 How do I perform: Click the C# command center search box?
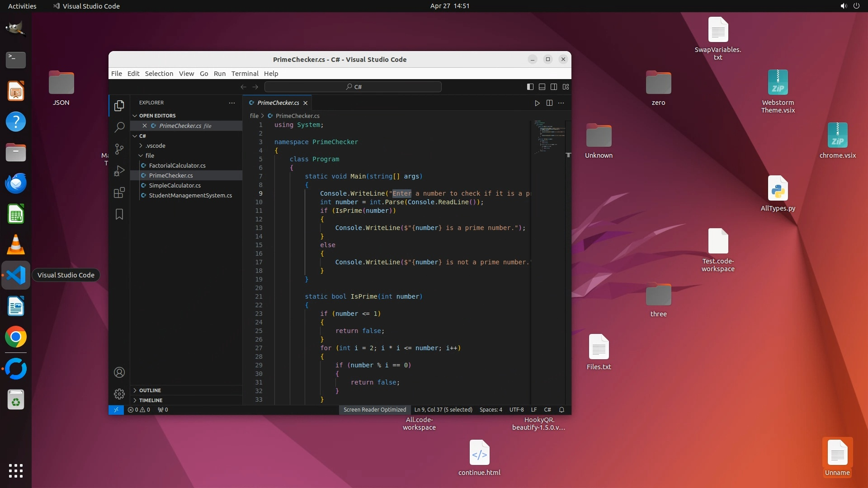pos(353,87)
